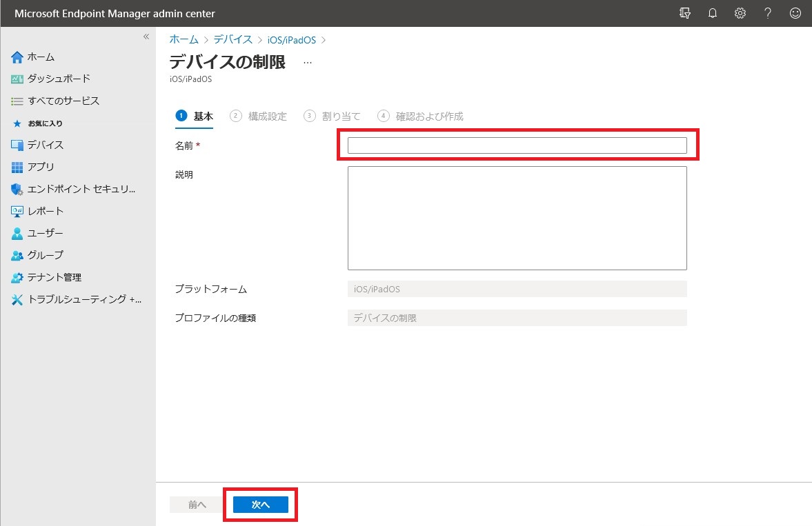Click the Tenant administration icon
Screen dimensions: 812x526
click(x=17, y=278)
